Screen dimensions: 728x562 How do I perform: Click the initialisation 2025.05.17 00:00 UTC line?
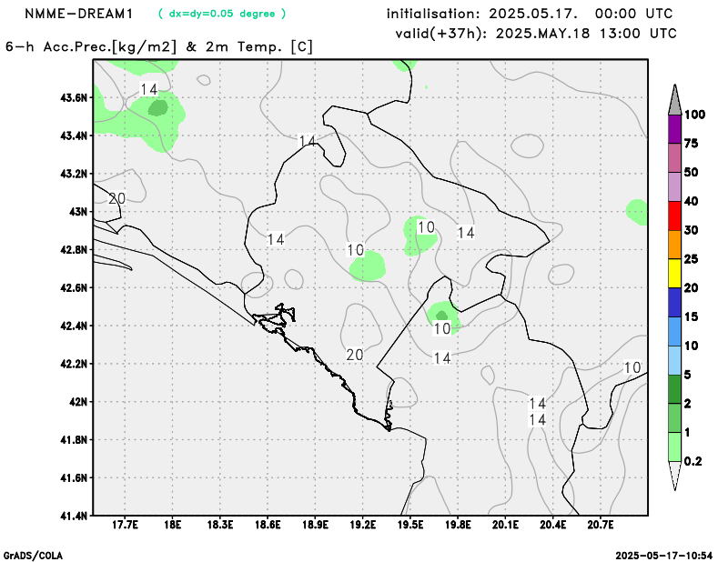click(530, 14)
